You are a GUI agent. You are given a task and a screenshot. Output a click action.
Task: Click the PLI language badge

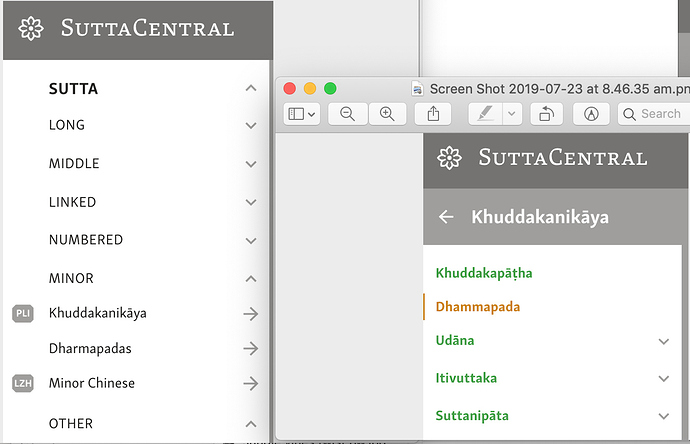[x=23, y=313]
